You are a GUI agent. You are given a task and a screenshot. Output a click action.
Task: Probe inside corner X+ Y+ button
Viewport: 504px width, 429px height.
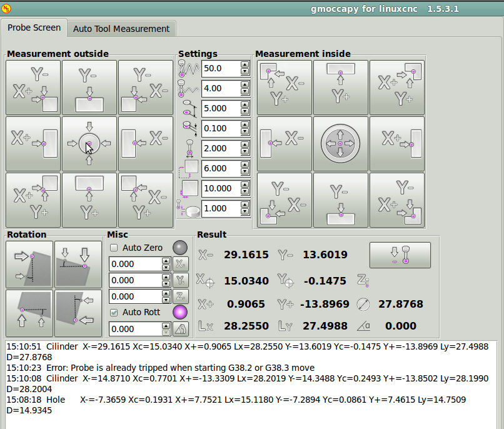pos(397,88)
